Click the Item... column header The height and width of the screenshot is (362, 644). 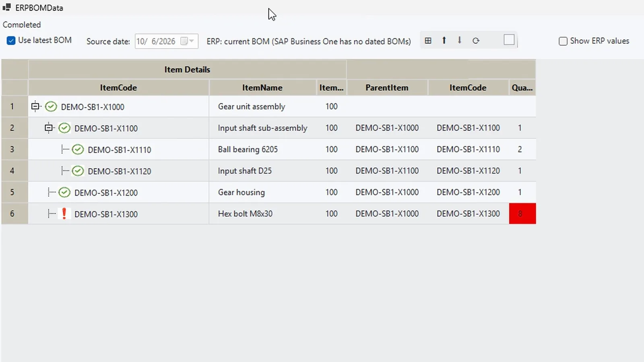[x=331, y=88]
